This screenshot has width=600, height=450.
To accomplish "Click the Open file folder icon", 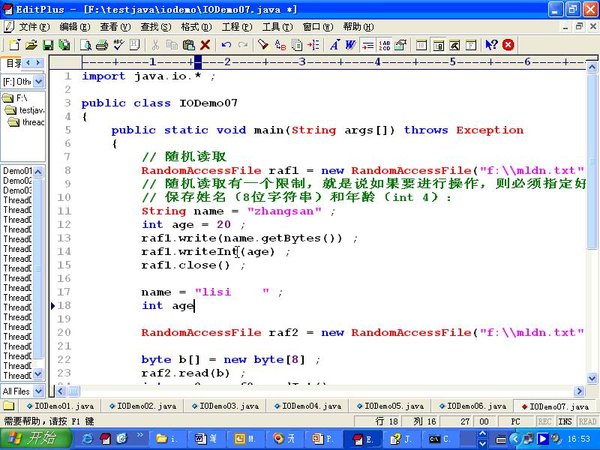I will click(x=31, y=45).
